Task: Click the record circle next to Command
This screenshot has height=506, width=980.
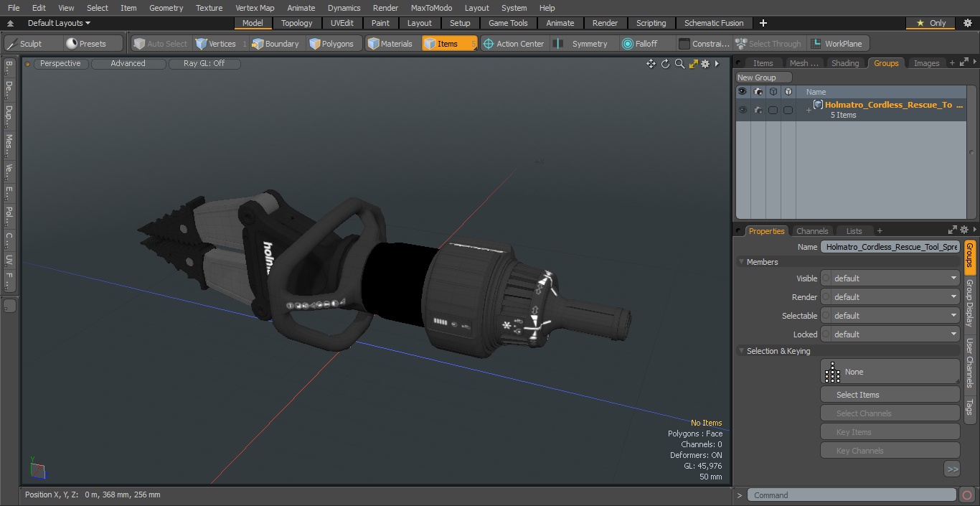Action: [x=967, y=495]
